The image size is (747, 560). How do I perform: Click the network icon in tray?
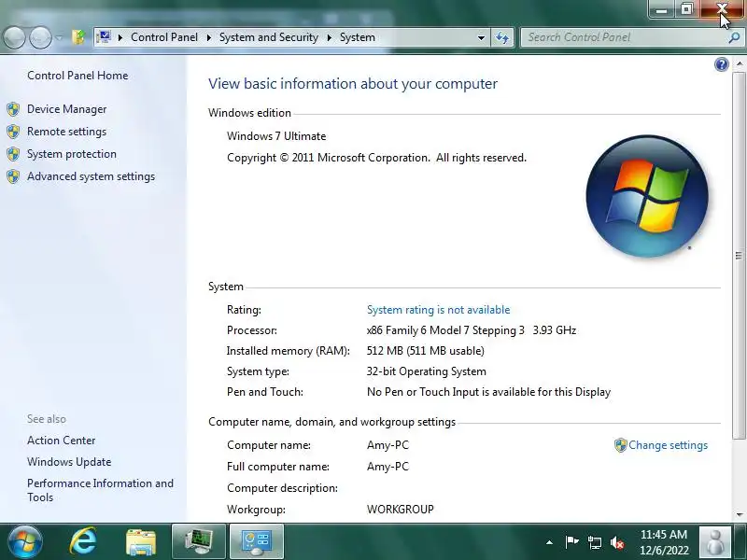coord(595,542)
